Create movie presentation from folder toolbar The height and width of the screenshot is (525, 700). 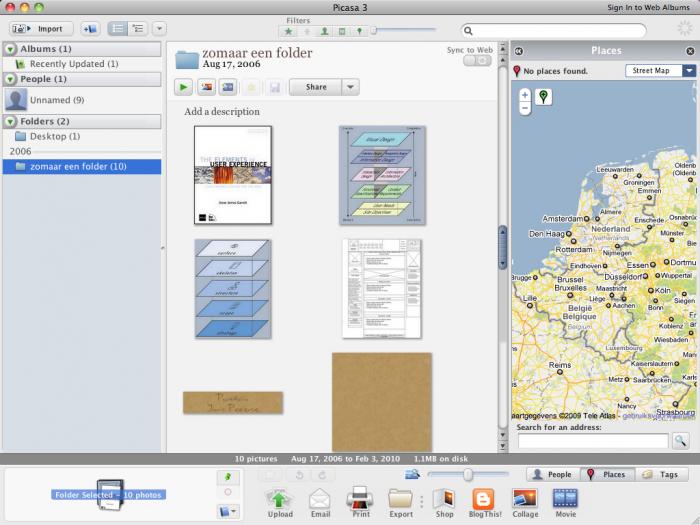[x=228, y=87]
